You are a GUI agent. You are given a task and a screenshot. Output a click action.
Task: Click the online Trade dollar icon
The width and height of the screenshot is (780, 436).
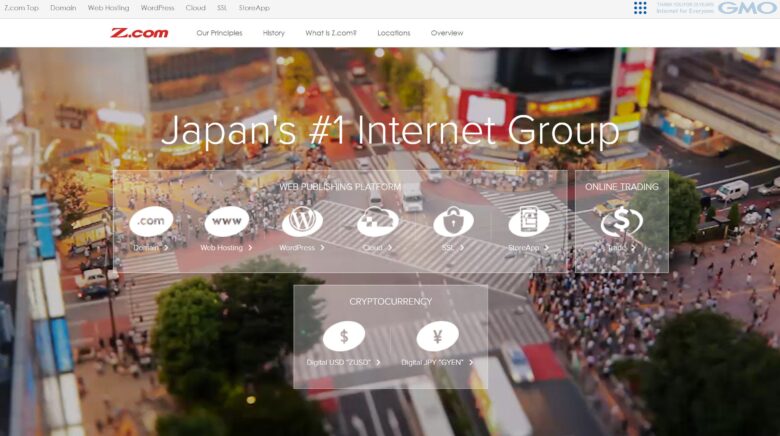[x=621, y=221]
